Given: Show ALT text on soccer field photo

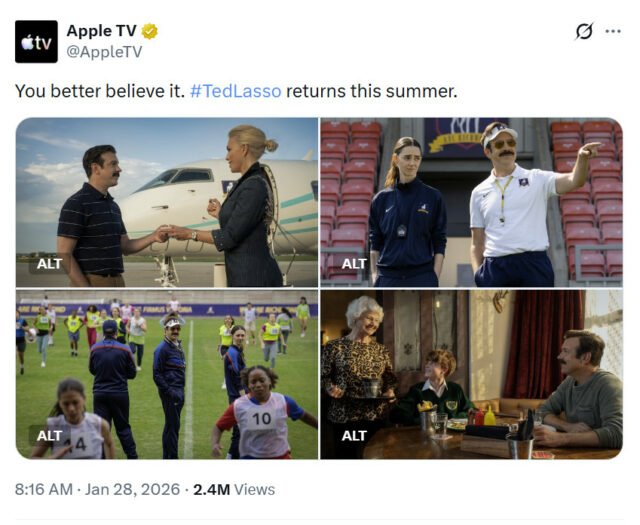Looking at the screenshot, I should point(49,436).
